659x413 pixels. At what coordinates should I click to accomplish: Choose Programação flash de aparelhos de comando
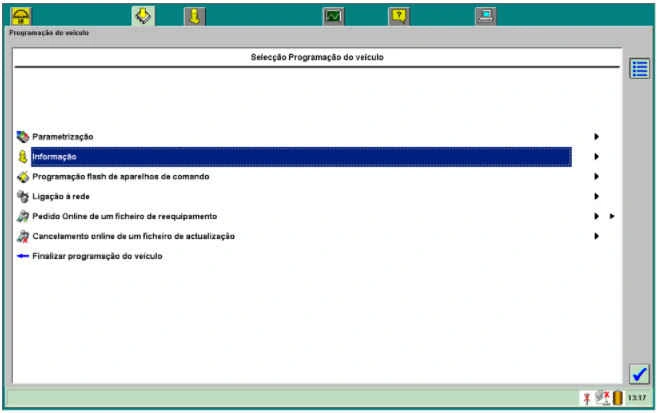[x=120, y=176]
